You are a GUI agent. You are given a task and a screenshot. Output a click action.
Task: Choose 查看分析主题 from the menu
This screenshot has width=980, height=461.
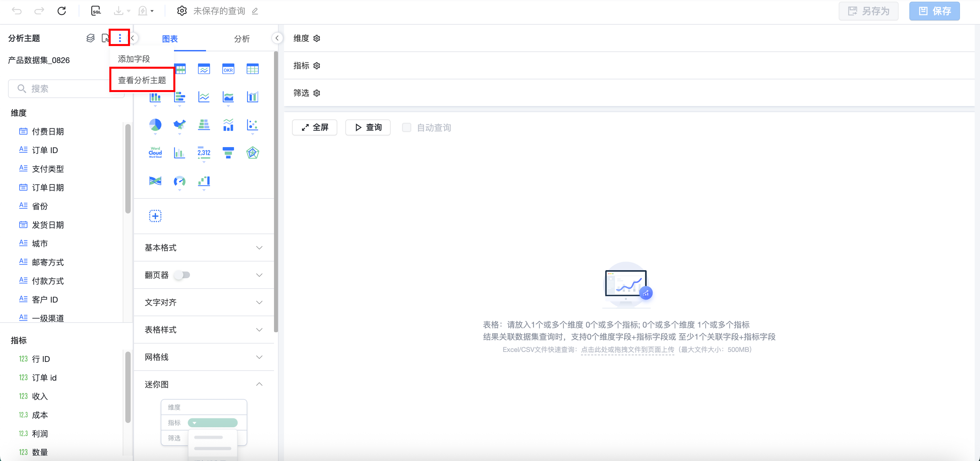[142, 80]
